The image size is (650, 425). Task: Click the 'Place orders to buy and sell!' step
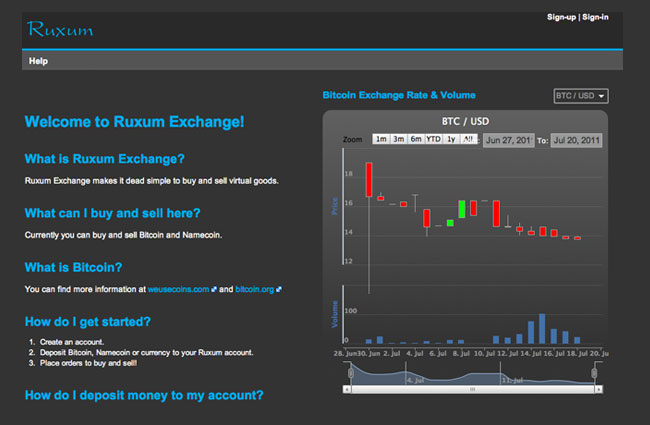click(x=88, y=363)
